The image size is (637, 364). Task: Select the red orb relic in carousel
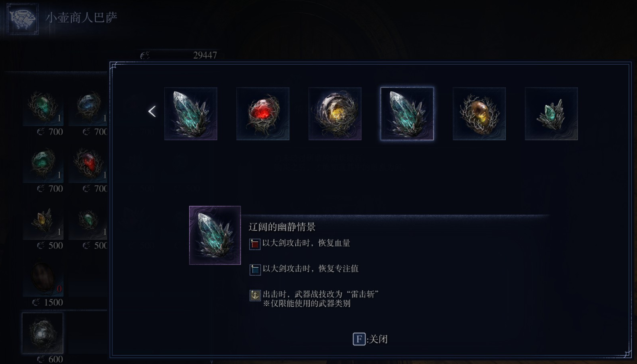(x=263, y=114)
